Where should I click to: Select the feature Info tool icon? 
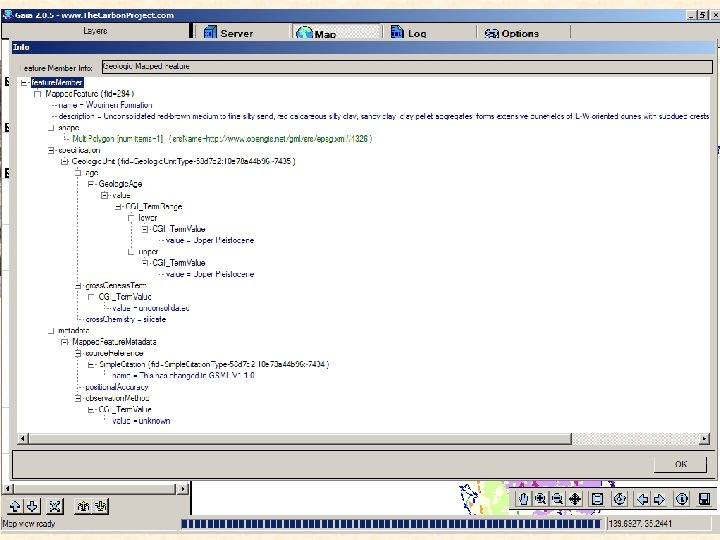pyautogui.click(x=682, y=499)
